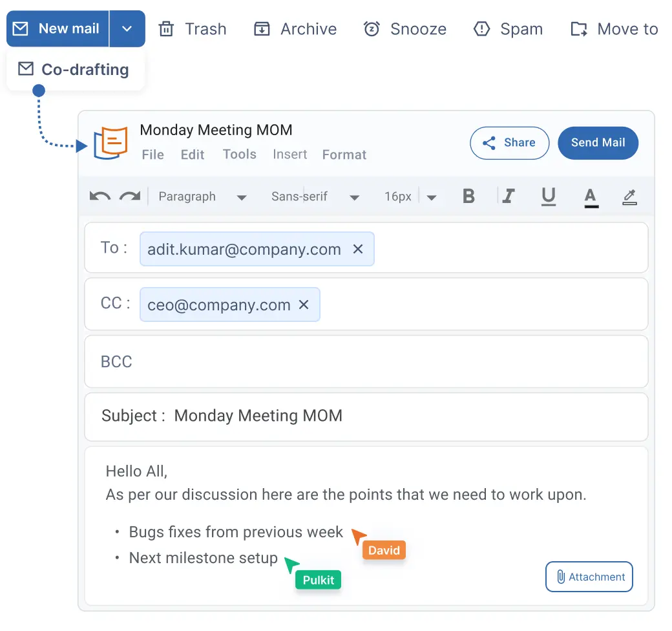Move message to Trash
Viewport: 672px width, 631px height.
(193, 29)
